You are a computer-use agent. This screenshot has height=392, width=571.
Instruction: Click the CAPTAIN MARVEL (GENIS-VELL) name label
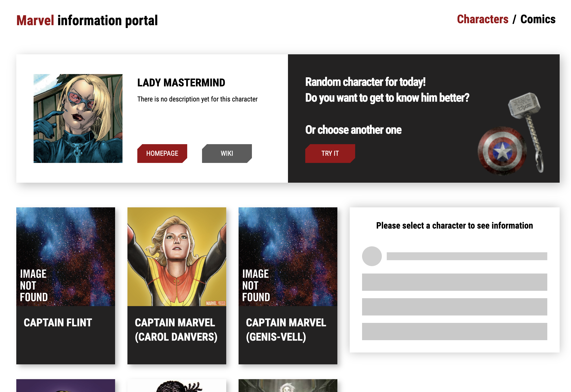tap(286, 330)
